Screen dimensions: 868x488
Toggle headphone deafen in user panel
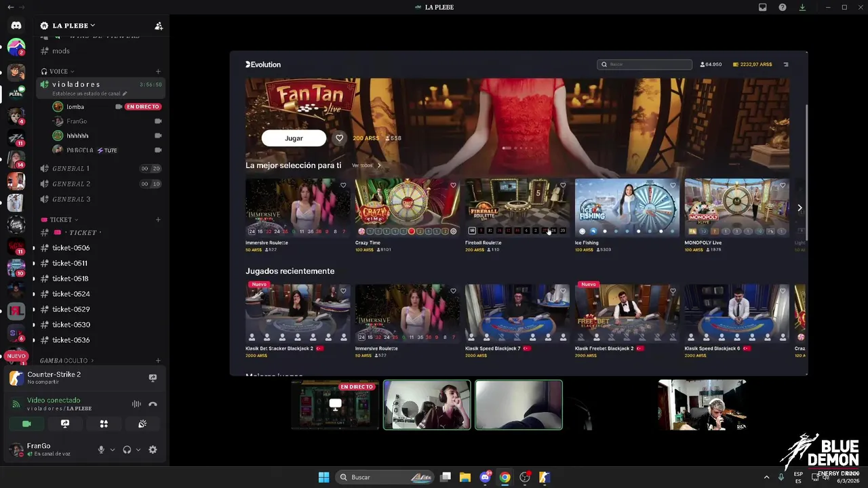click(127, 449)
